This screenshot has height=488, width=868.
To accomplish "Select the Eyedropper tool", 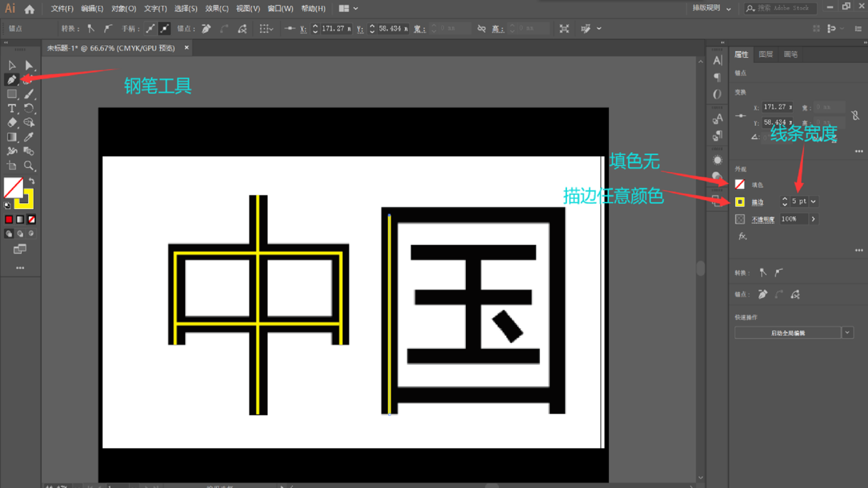I will [29, 137].
